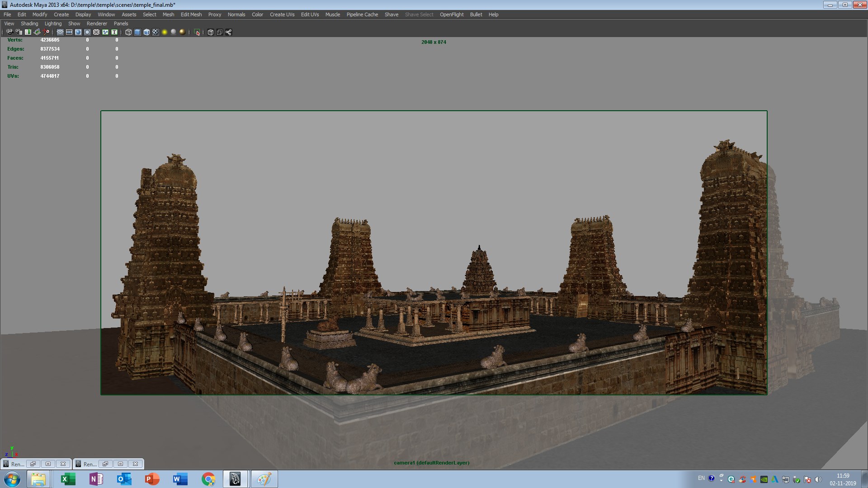
Task: Toggle the Field Chart icon
Action: tap(96, 32)
